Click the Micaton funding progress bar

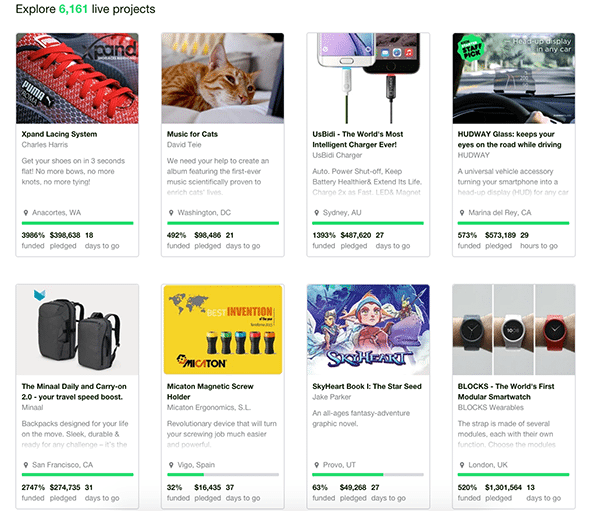pos(222,474)
